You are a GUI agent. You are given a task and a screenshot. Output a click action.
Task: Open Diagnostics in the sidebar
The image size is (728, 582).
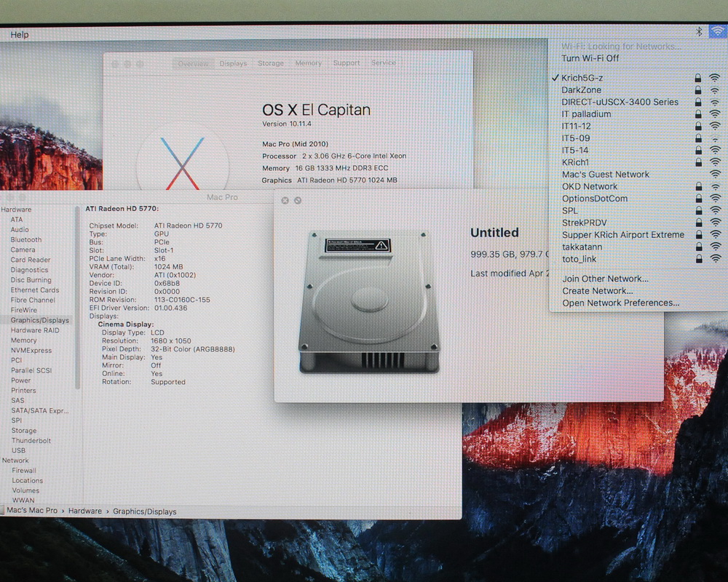(x=29, y=270)
